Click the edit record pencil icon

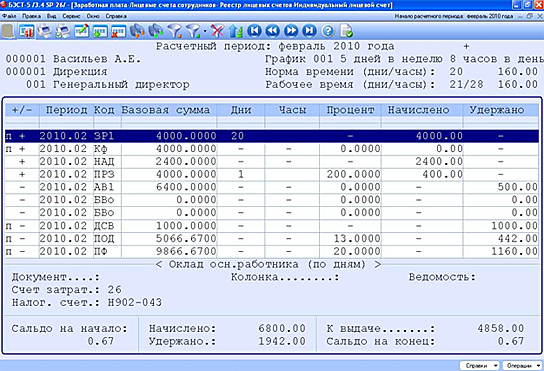pos(82,32)
